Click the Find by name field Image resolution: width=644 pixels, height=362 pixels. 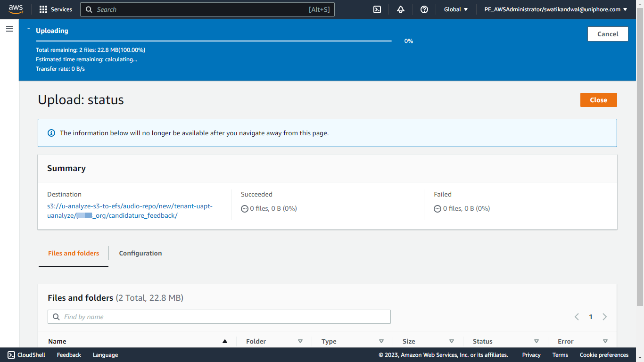219,317
